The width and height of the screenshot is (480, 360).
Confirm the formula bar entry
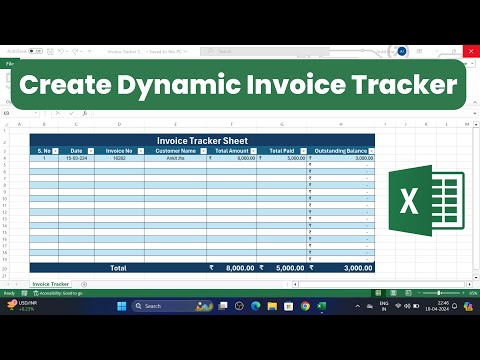71,113
